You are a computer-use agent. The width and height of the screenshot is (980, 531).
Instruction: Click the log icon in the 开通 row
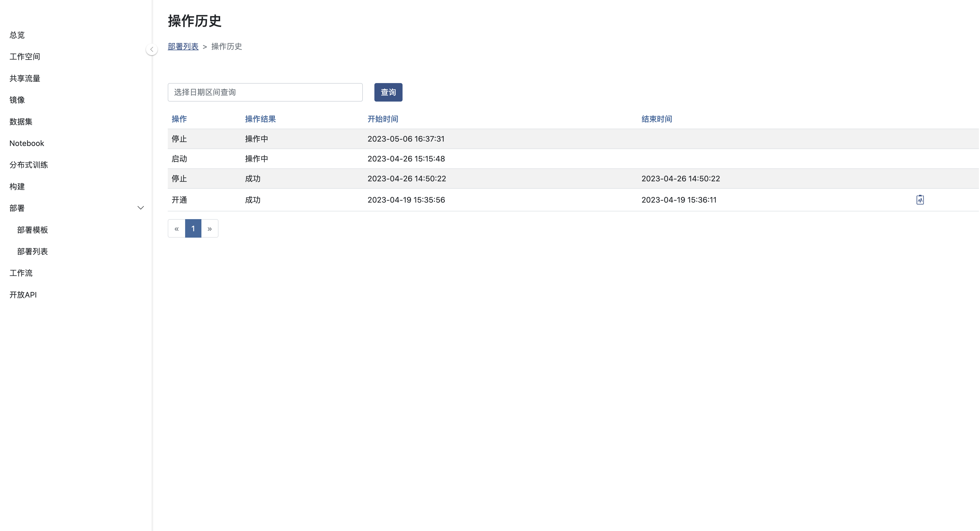click(x=920, y=200)
